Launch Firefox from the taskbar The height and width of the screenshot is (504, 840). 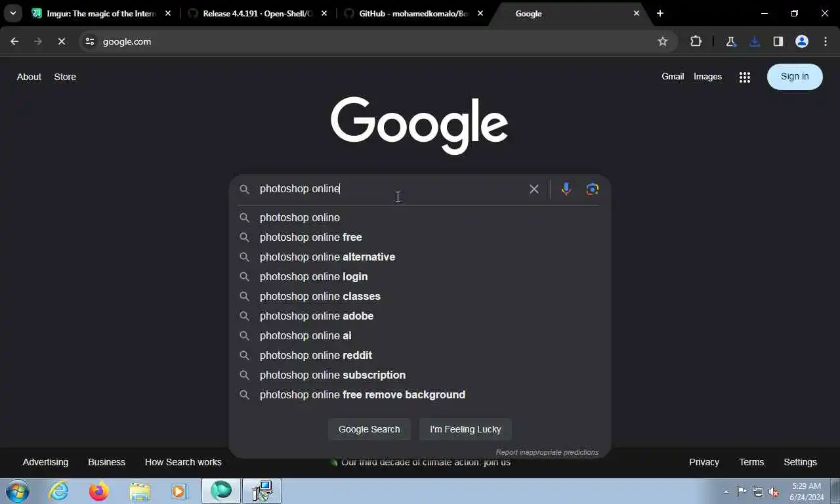tap(99, 491)
